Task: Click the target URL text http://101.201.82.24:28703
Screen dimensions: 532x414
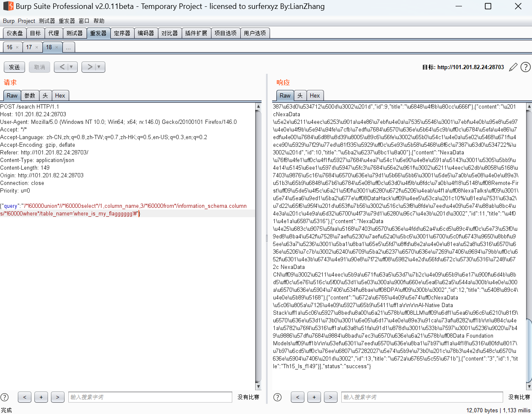Action: pos(471,67)
